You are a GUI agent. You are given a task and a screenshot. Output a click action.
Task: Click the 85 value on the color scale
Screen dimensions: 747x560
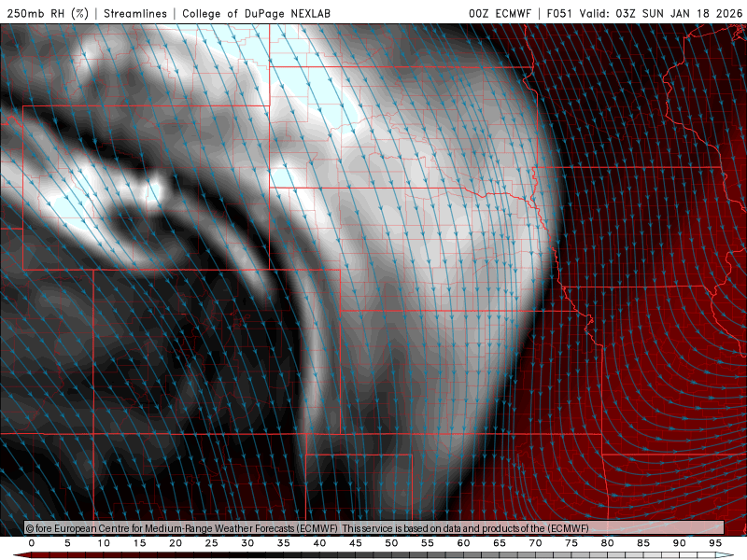pyautogui.click(x=643, y=543)
